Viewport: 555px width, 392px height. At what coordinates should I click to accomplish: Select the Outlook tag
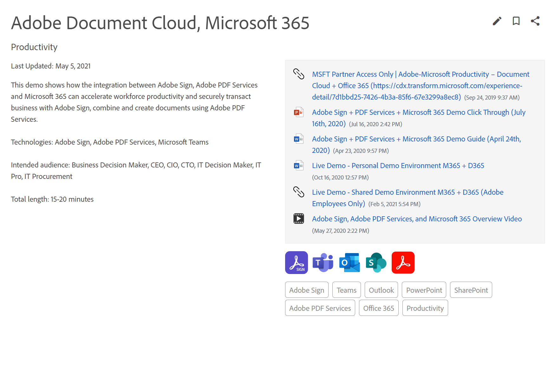381,290
